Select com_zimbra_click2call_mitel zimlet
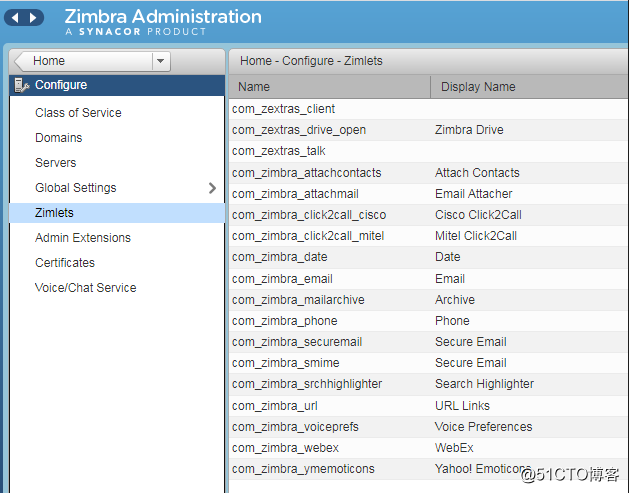The height and width of the screenshot is (493, 629). (x=308, y=236)
